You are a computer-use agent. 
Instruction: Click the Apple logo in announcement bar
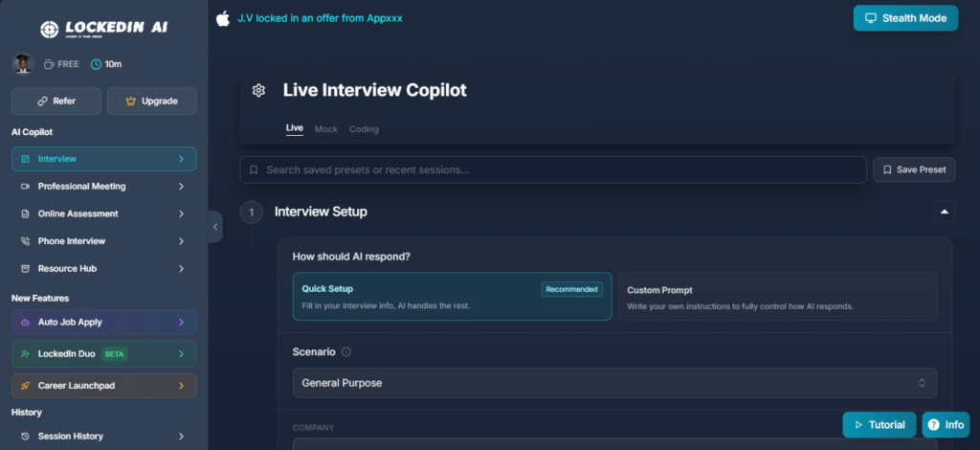coord(223,18)
